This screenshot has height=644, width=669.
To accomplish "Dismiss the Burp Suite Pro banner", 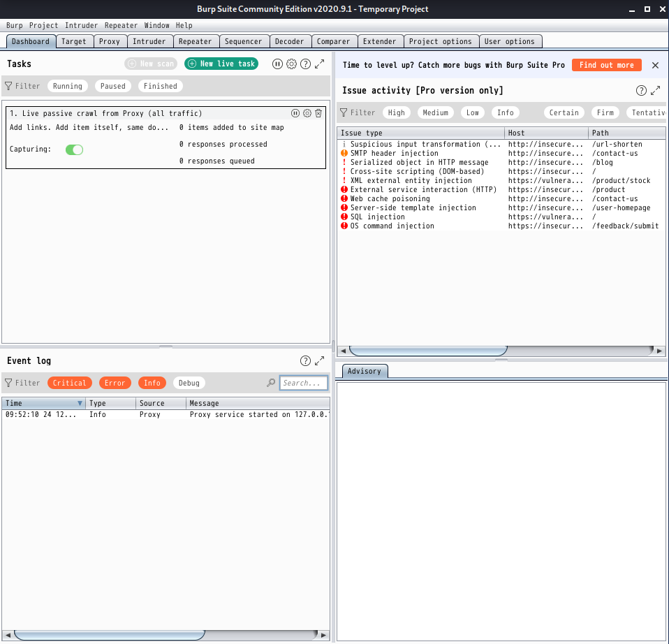I will coord(655,65).
